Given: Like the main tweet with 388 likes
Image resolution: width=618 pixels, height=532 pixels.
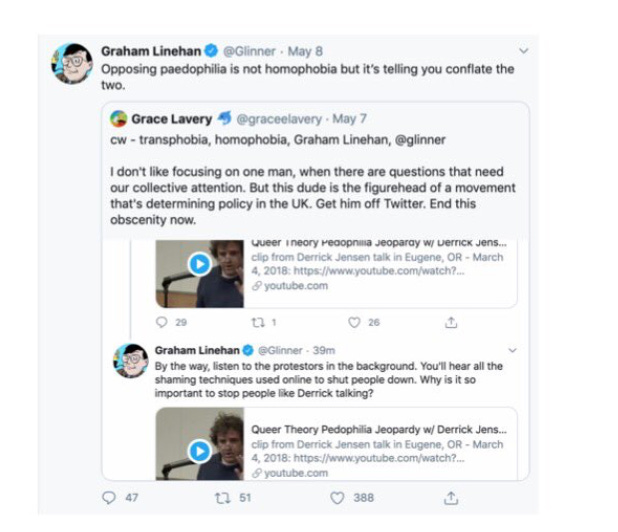Looking at the screenshot, I should [x=337, y=498].
